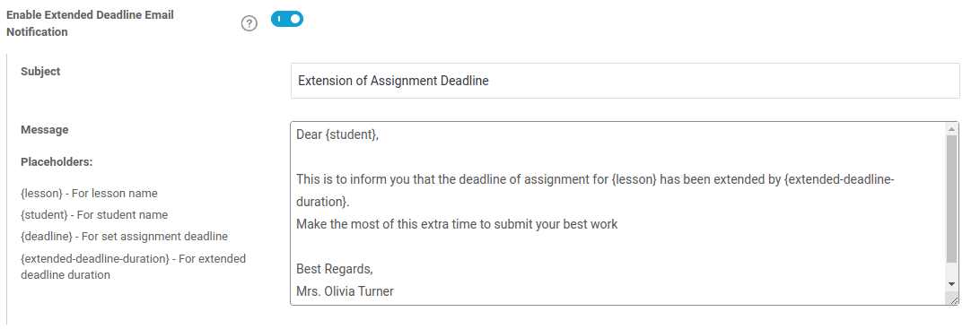Click the {extended-deadline-duration} placeholder description
The image size is (980, 329).
point(133,266)
